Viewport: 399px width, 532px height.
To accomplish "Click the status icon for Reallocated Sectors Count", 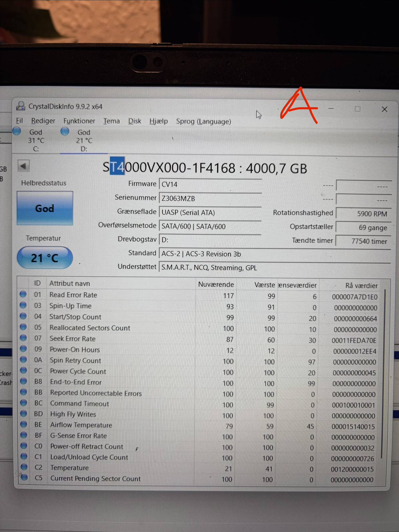I will pos(23,327).
